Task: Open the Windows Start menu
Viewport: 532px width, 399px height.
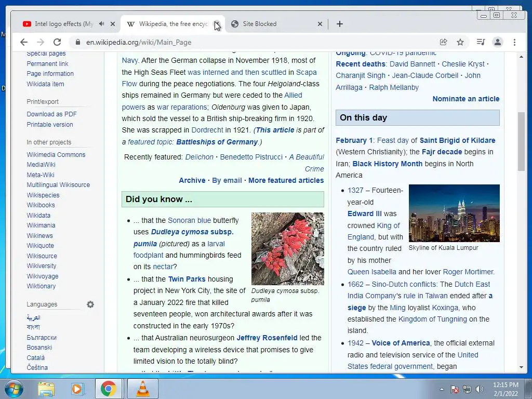Action: click(14, 389)
